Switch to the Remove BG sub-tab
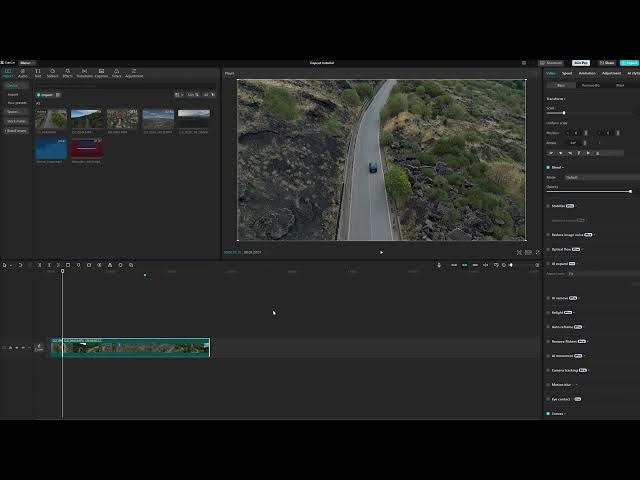 [x=591, y=85]
